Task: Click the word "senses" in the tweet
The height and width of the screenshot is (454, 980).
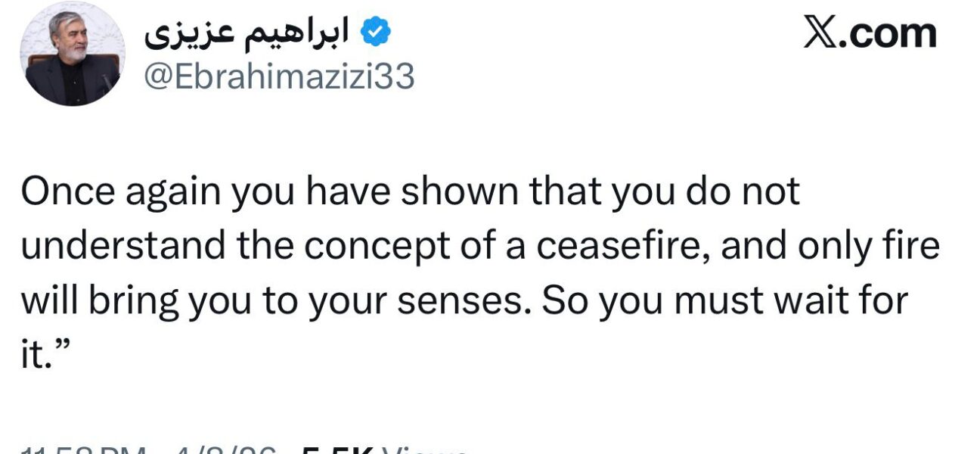Action: pyautogui.click(x=473, y=300)
